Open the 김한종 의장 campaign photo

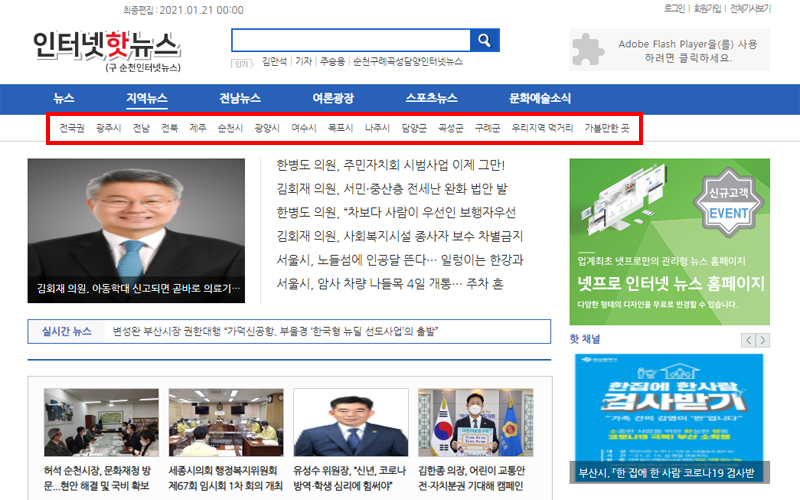pos(476,422)
